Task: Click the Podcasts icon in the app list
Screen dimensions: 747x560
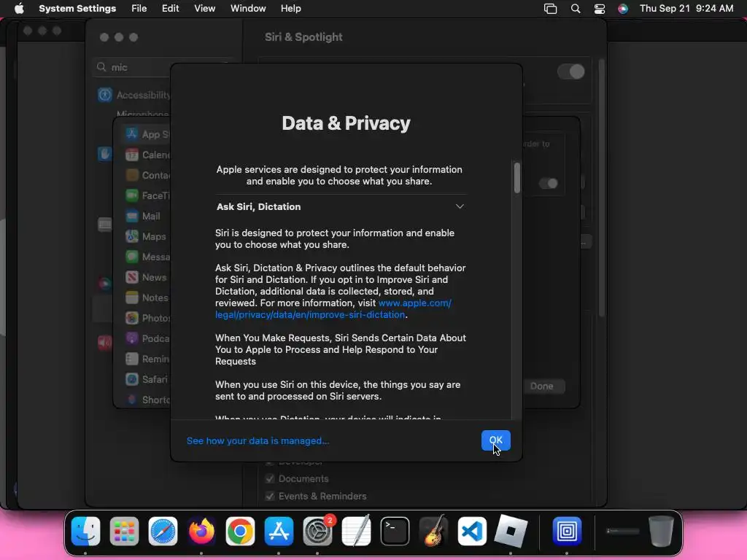Action: [x=131, y=338]
